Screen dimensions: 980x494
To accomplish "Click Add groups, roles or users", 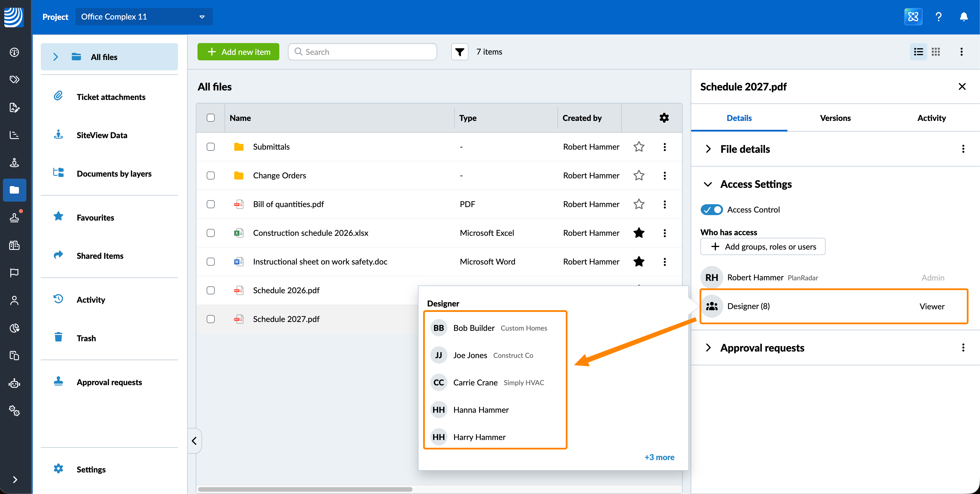I will 763,247.
